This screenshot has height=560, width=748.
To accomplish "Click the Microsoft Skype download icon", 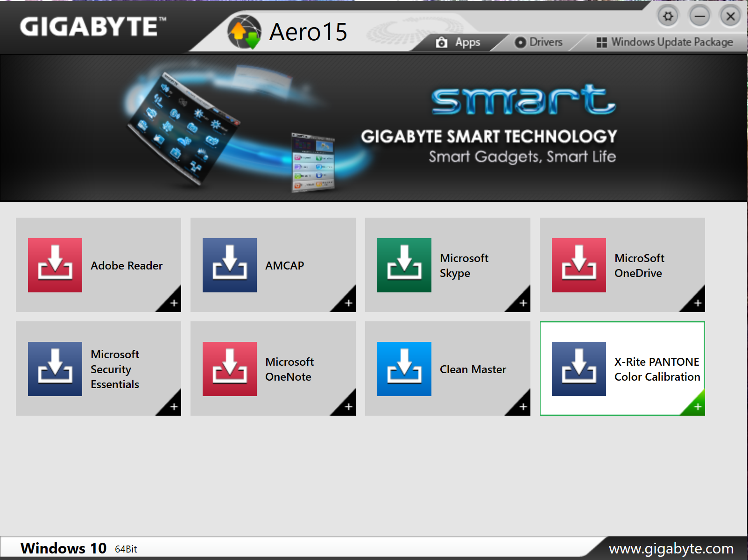I will 404,265.
